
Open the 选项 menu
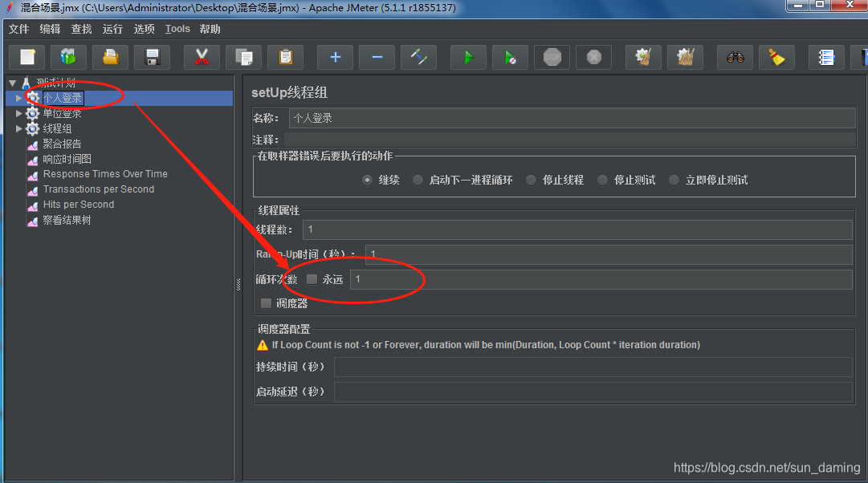coord(144,29)
